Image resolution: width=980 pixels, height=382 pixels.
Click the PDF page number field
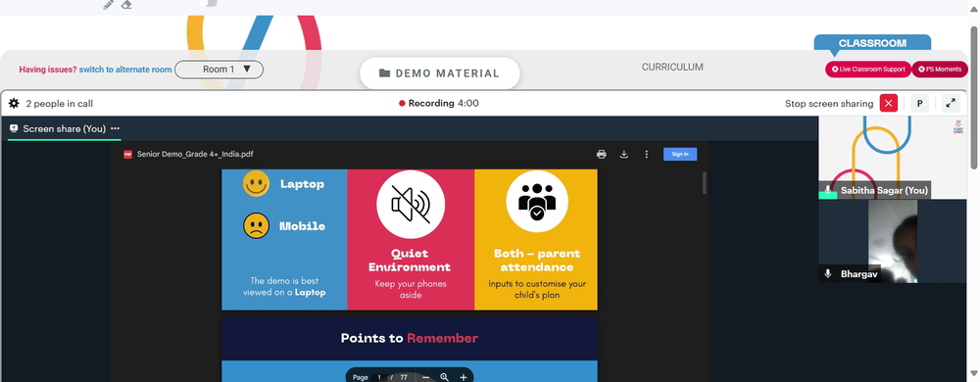(x=377, y=377)
